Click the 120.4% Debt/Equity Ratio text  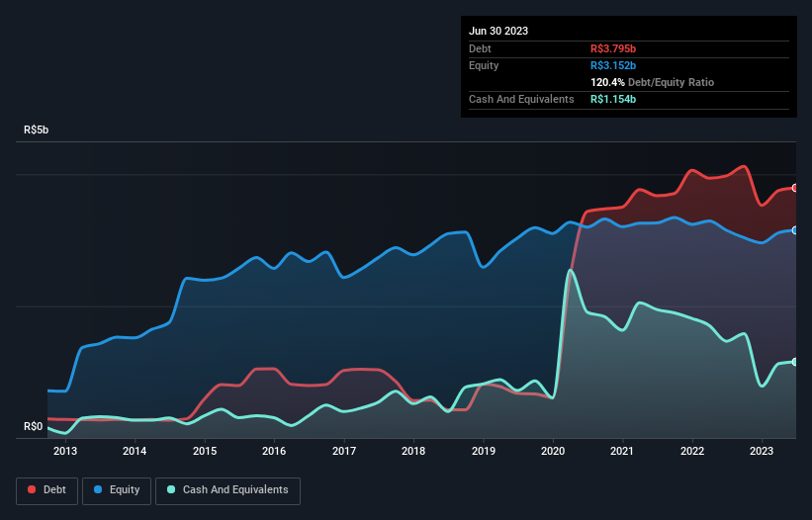click(652, 83)
